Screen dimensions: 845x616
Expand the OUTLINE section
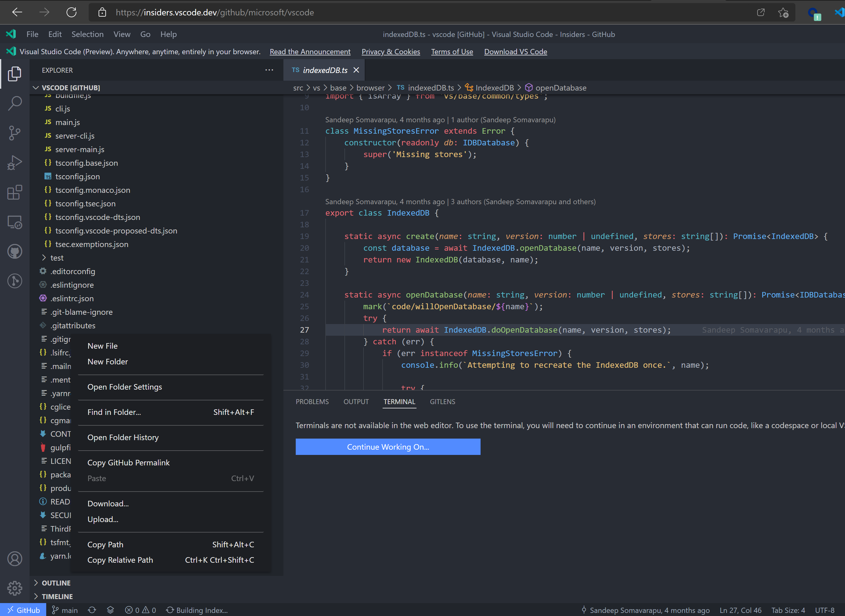coord(56,583)
